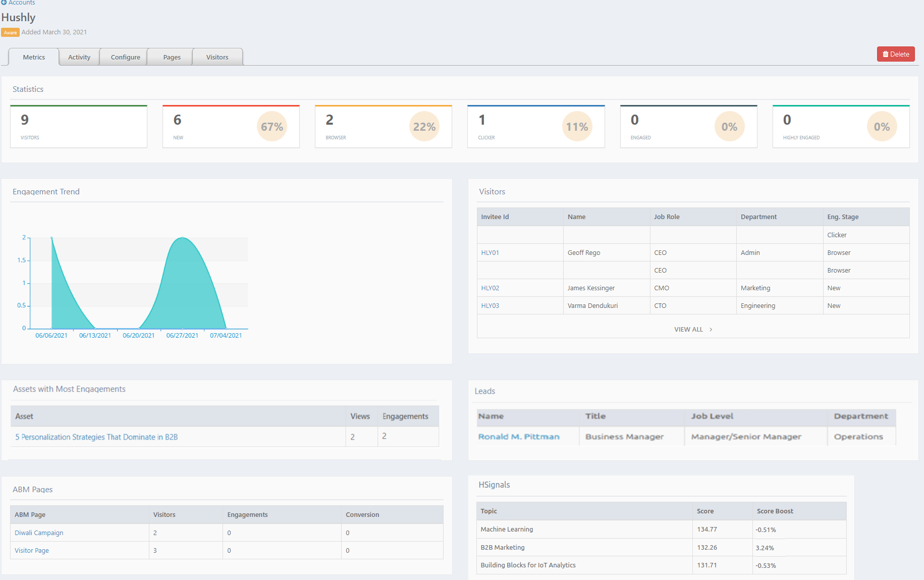Image resolution: width=924 pixels, height=580 pixels.
Task: Click the 11% circle on Clicker card
Action: coord(577,127)
